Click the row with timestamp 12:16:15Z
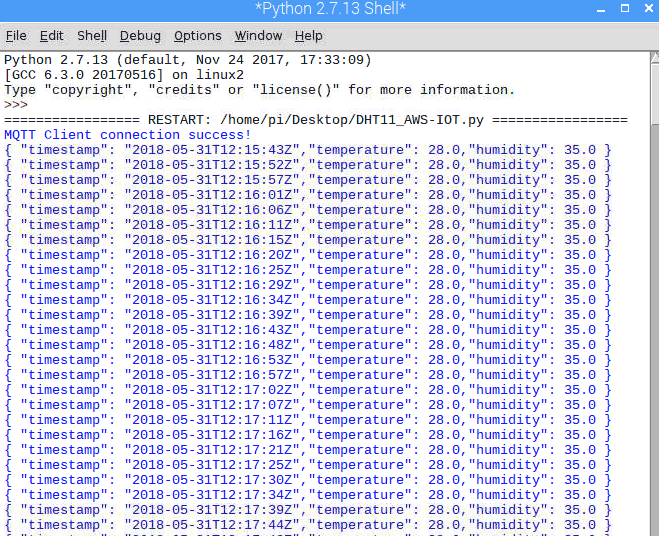The image size is (659, 536). click(x=308, y=240)
